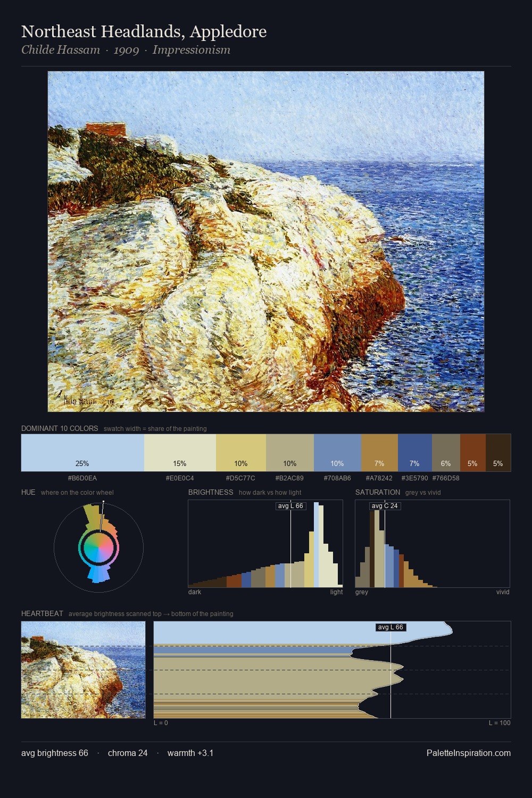Click the Heartbeat brightness profile chart
This screenshot has width=532, height=798.
(x=332, y=670)
